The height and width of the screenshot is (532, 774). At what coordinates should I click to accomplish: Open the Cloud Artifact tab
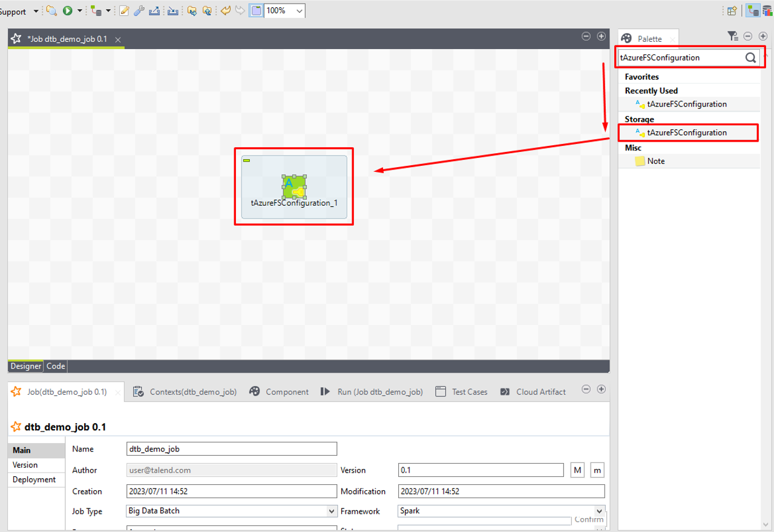coord(533,392)
